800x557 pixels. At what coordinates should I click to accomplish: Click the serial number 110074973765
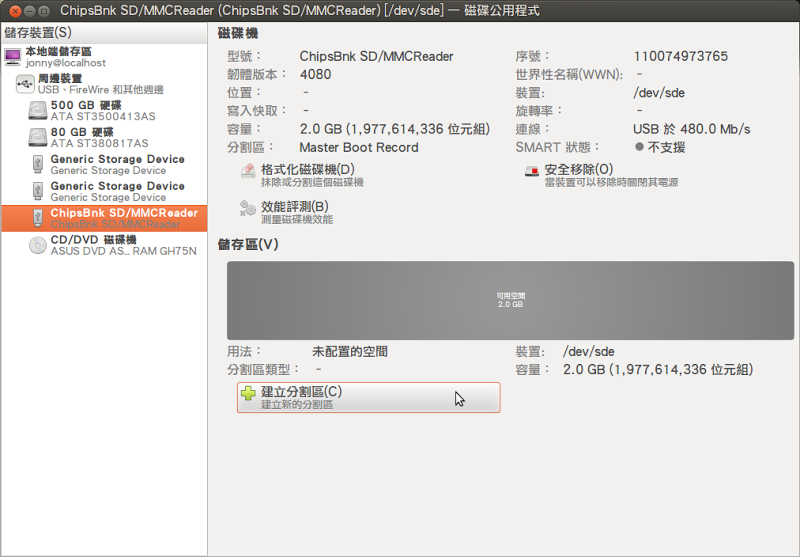click(x=681, y=56)
